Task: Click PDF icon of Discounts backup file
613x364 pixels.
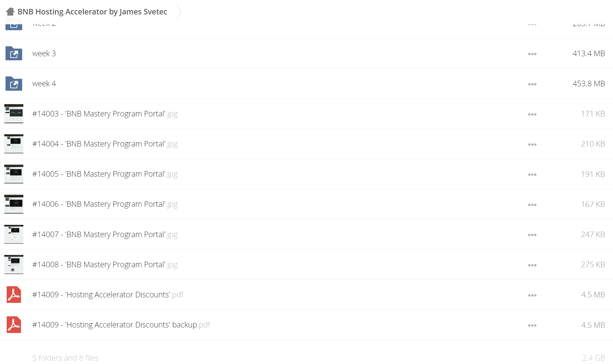Action: [x=14, y=325]
